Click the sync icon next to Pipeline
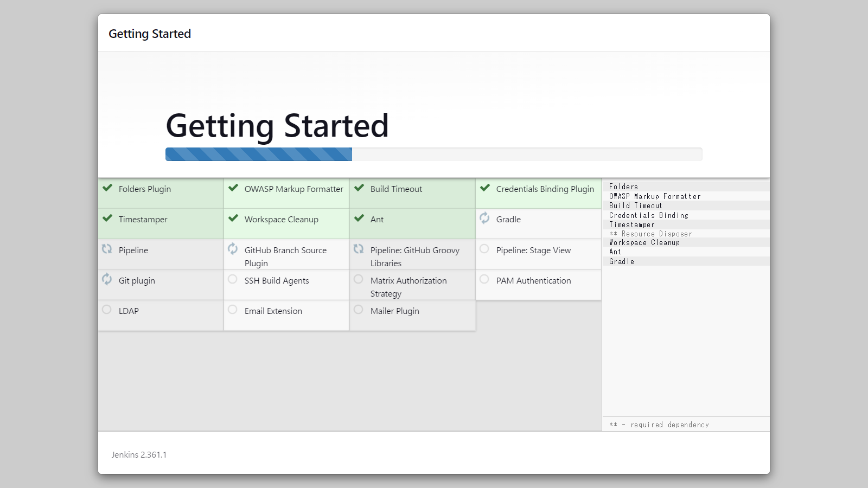The height and width of the screenshot is (488, 868). tap(107, 249)
